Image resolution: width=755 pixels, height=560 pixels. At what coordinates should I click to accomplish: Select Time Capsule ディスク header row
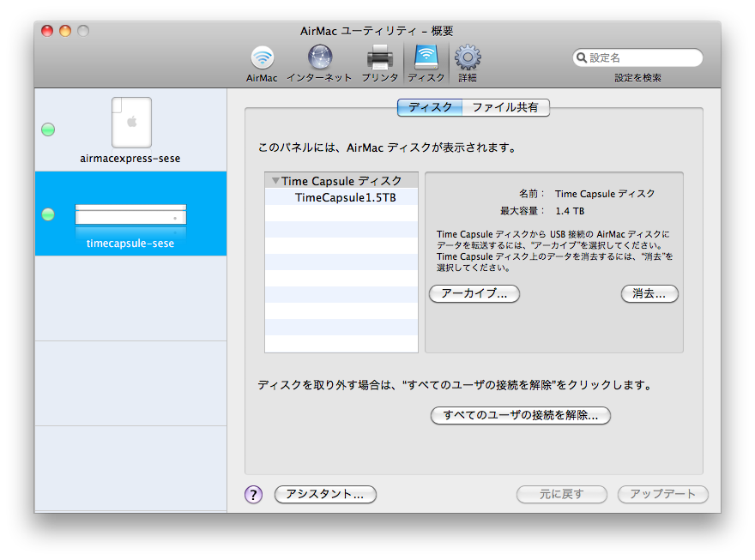tap(341, 181)
